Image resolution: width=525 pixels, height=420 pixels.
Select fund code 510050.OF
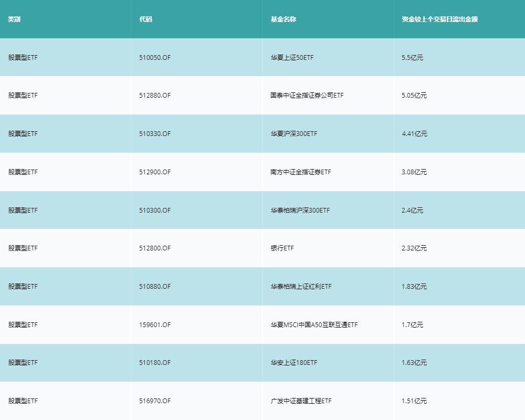click(x=155, y=57)
